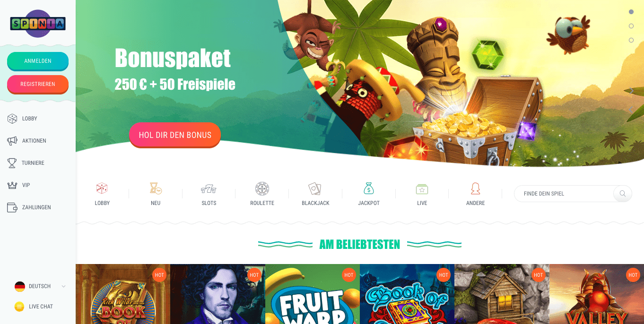Viewport: 644px width, 324px height.
Task: Choose the Roulette wheel category icon
Action: pyautogui.click(x=262, y=189)
